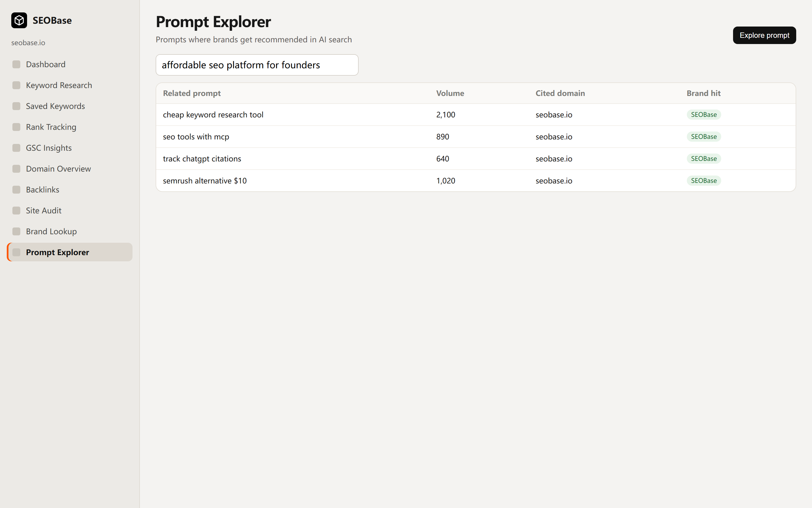Click the Saved Keywords sidebar icon
The height and width of the screenshot is (508, 812).
[16, 106]
